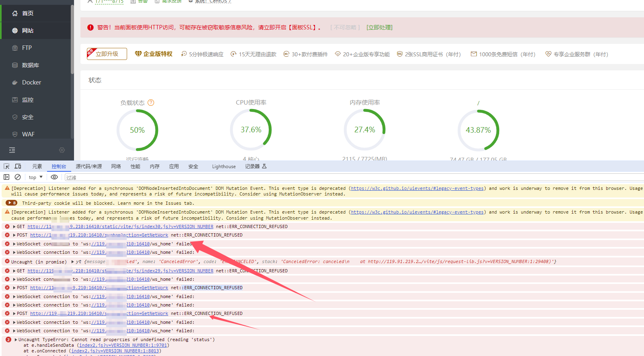Image resolution: width=644 pixels, height=356 pixels.
Task: Switch to the 性能 DevTools tab
Action: point(136,166)
